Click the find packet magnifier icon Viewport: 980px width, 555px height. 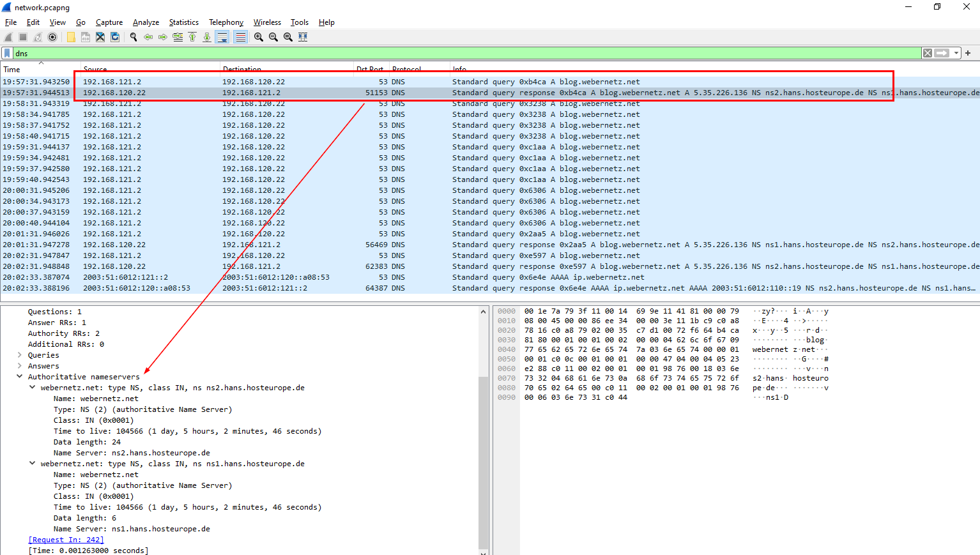coord(134,37)
